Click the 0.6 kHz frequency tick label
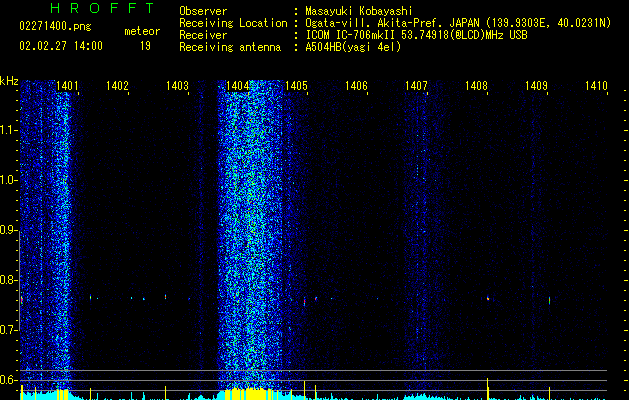 click(9, 380)
